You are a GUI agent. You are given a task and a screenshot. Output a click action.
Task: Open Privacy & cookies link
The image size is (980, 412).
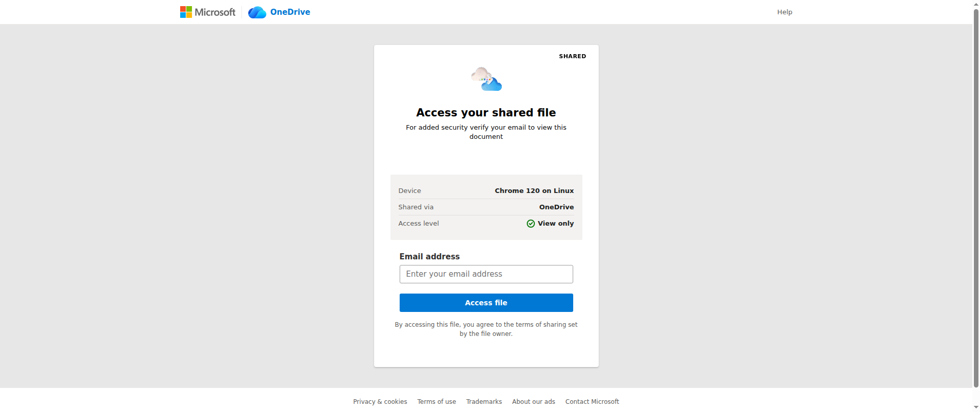(x=380, y=402)
